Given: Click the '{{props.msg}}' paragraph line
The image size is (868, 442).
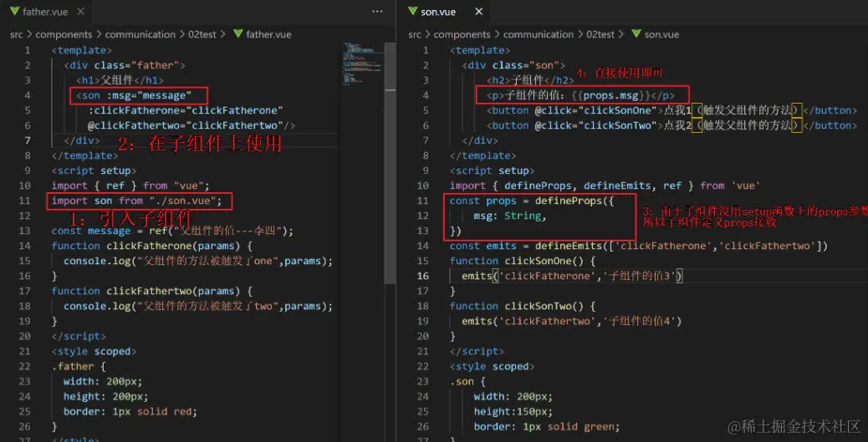Looking at the screenshot, I should (x=580, y=95).
